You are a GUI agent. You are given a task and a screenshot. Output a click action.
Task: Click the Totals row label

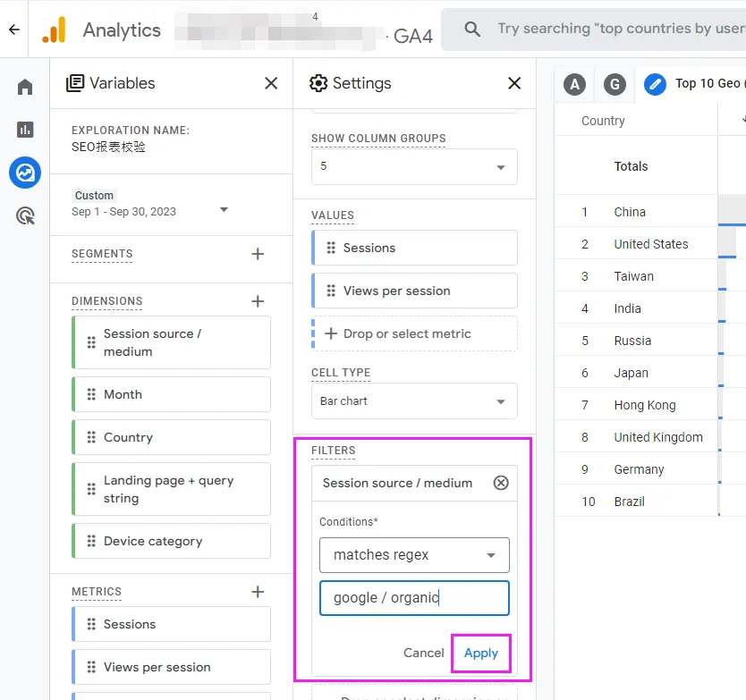pyautogui.click(x=631, y=166)
